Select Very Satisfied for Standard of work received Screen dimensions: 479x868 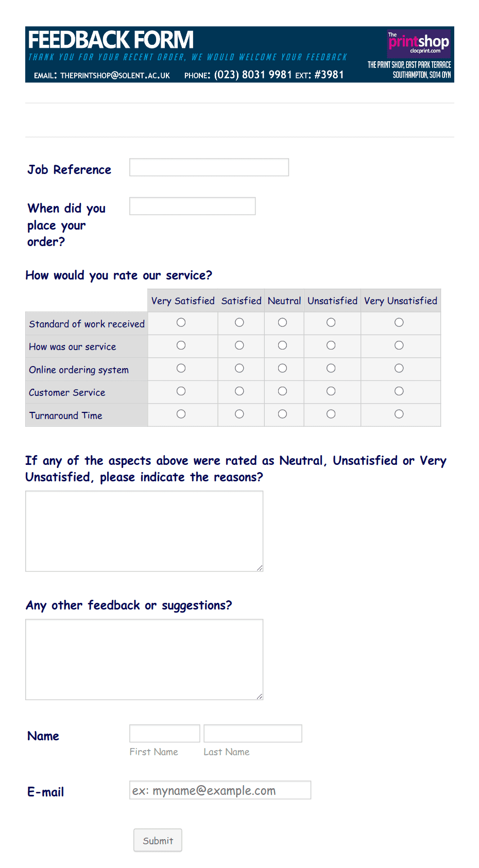[181, 322]
